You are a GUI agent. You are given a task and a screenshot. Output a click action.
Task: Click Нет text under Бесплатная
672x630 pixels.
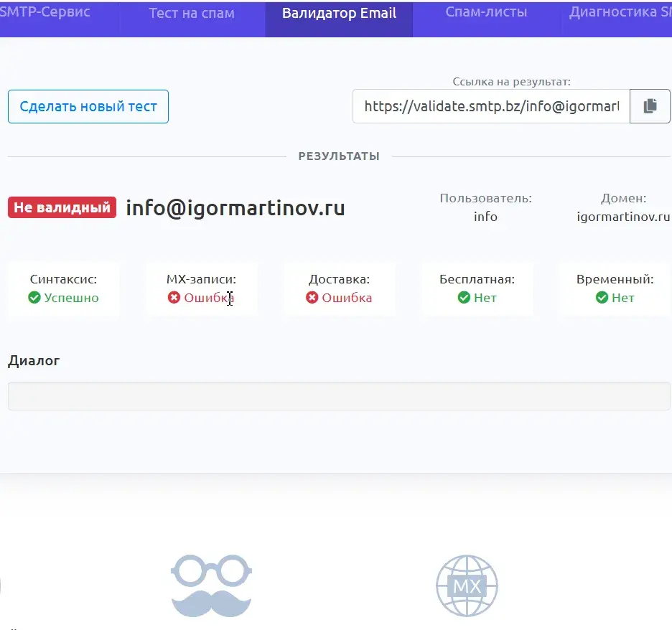pyautogui.click(x=485, y=298)
